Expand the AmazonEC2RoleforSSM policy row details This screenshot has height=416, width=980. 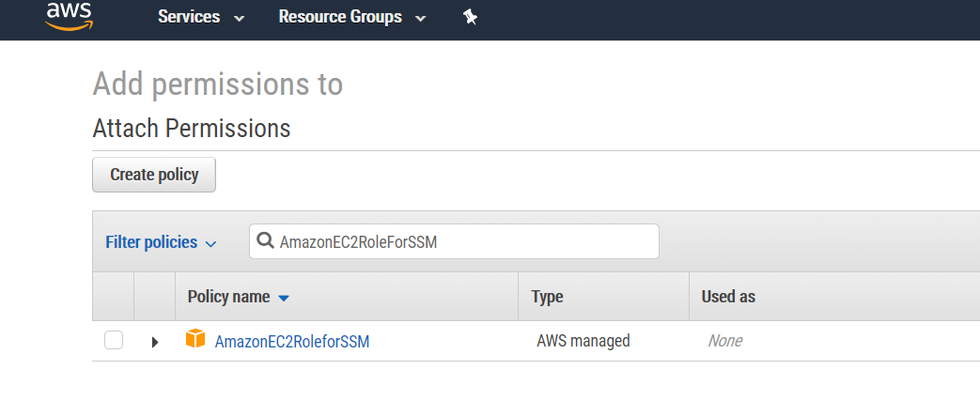point(155,342)
